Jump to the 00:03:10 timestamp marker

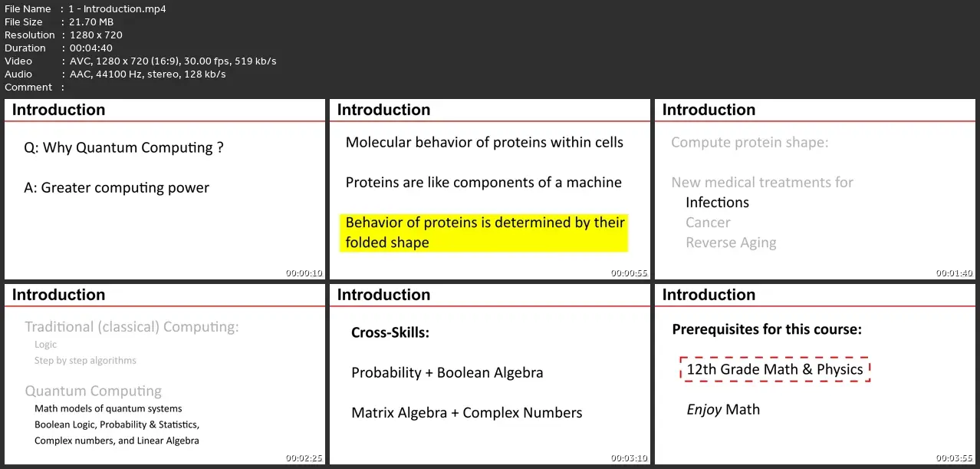click(x=630, y=458)
